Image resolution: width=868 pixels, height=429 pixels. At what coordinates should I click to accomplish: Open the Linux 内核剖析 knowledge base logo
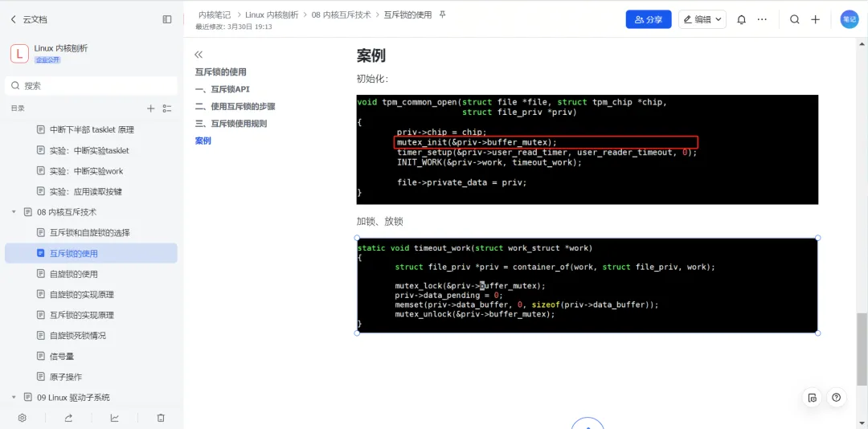click(x=19, y=54)
